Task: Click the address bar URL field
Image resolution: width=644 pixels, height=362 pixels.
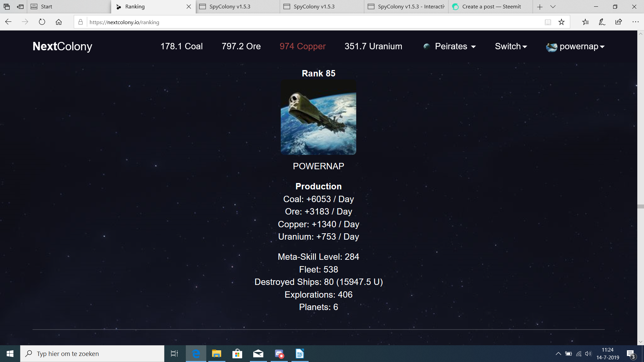Action: pos(302,22)
